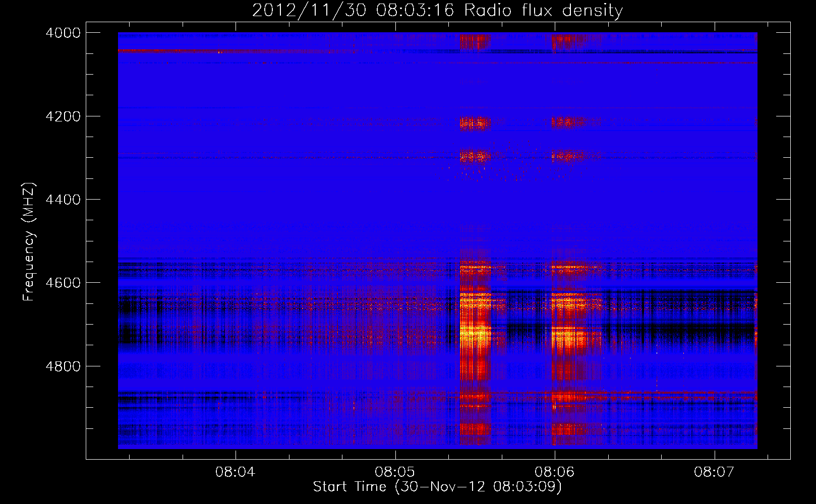Click the 08:05 time tick label
This screenshot has width=816, height=504.
[395, 472]
